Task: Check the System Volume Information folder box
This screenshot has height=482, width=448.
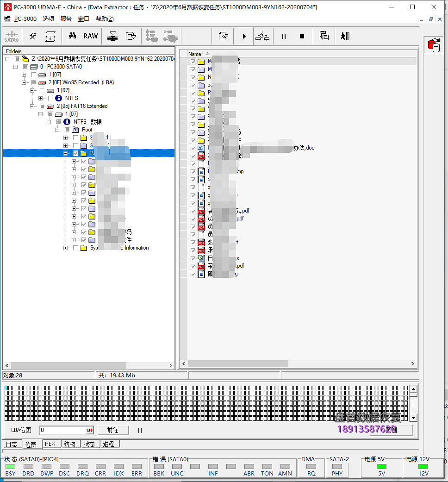Action: click(x=75, y=248)
